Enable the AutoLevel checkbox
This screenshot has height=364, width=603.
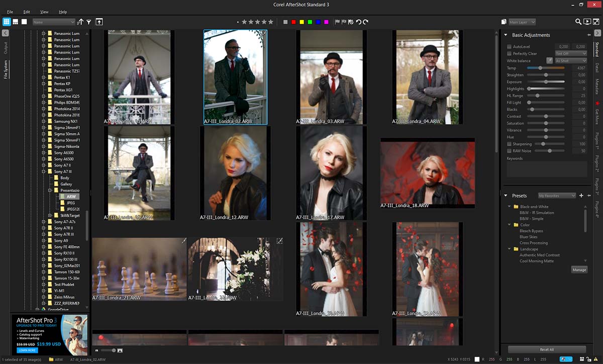509,47
